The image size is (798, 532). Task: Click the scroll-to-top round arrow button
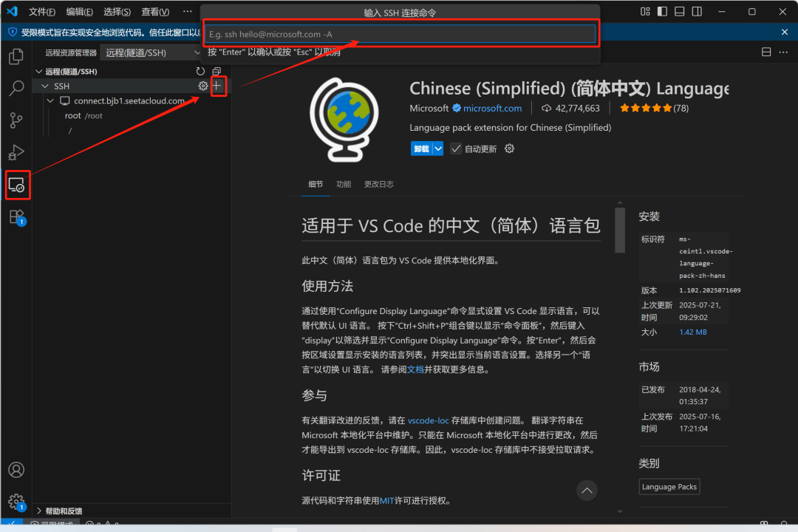[587, 491]
